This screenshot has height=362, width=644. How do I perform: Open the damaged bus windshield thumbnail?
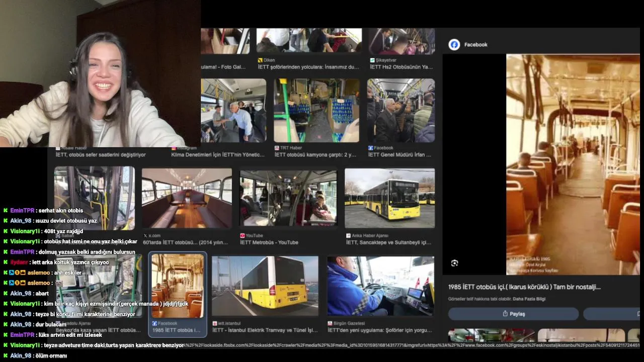95,198
